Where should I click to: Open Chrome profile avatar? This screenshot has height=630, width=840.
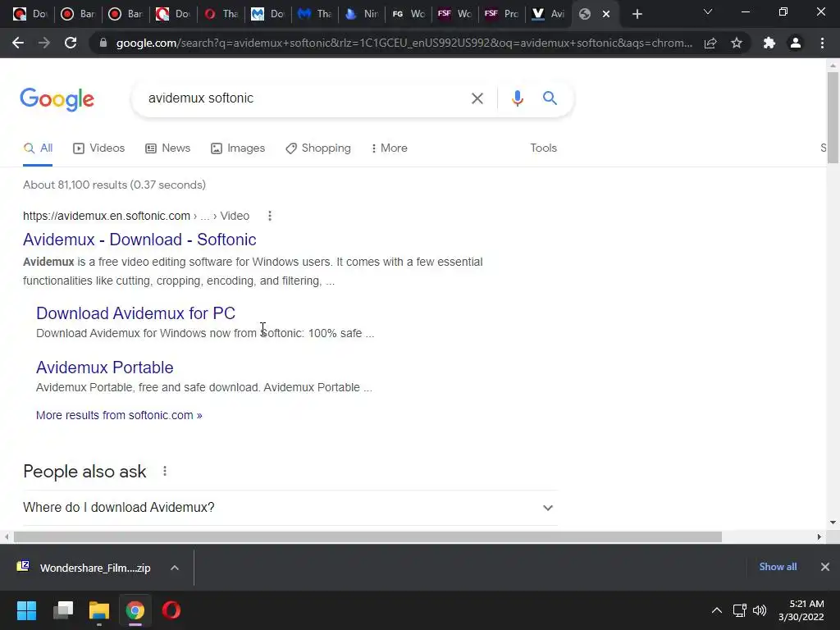point(796,43)
